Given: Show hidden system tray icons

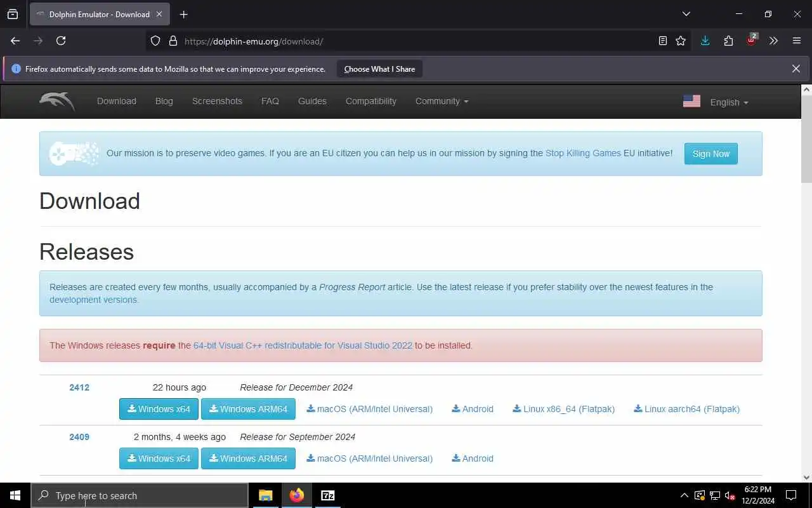Looking at the screenshot, I should pos(684,495).
